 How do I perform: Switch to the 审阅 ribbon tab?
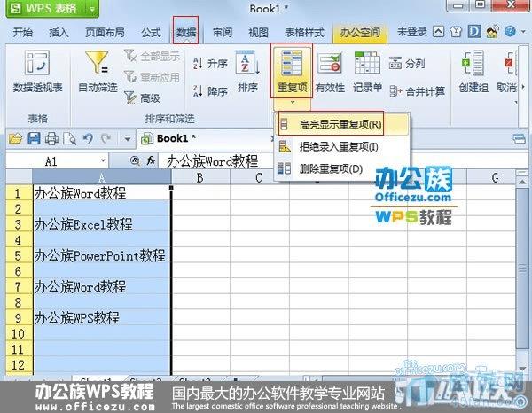[x=223, y=33]
